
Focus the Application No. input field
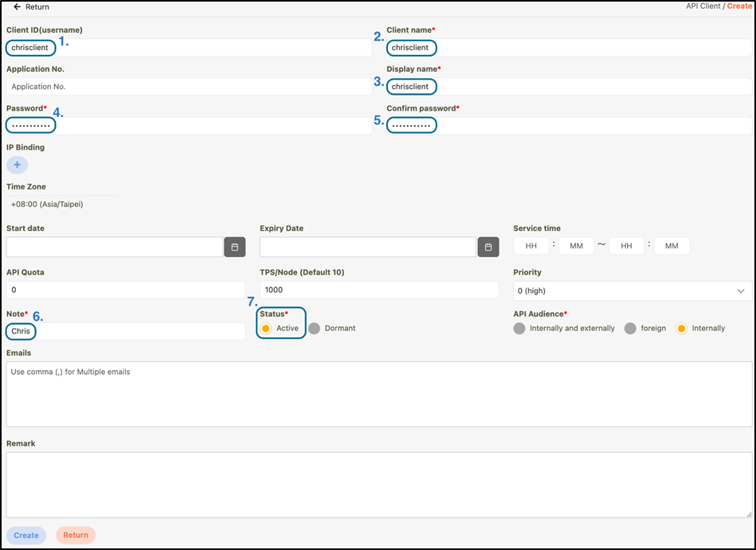[189, 86]
